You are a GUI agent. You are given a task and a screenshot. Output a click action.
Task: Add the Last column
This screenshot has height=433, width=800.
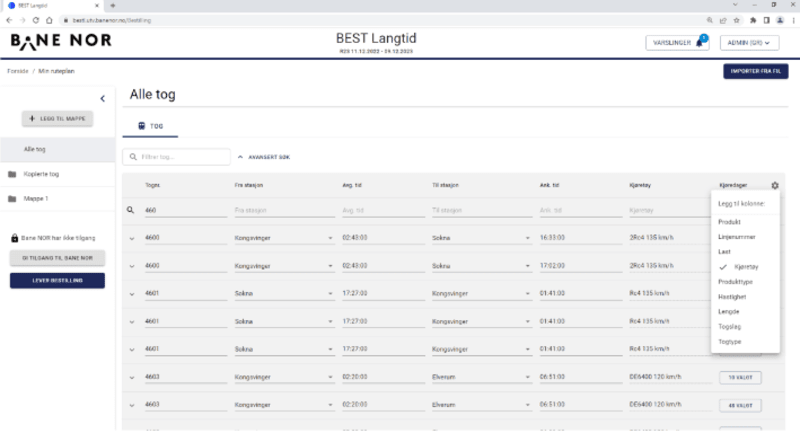[x=745, y=251]
